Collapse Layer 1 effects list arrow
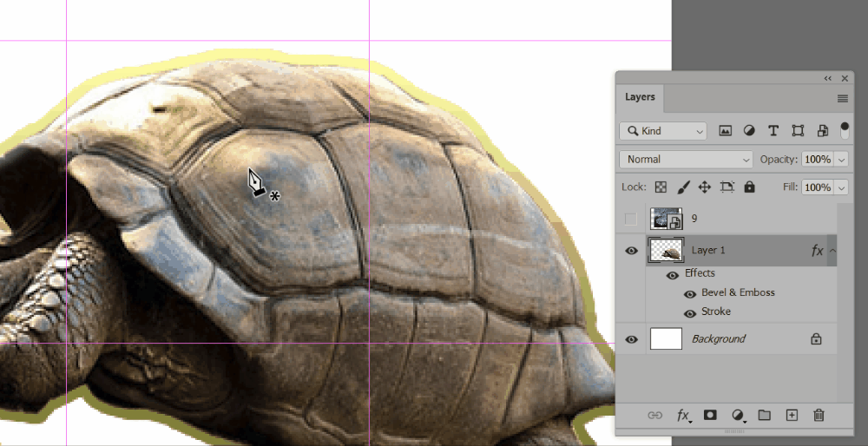Image resolution: width=868 pixels, height=446 pixels. 832,251
